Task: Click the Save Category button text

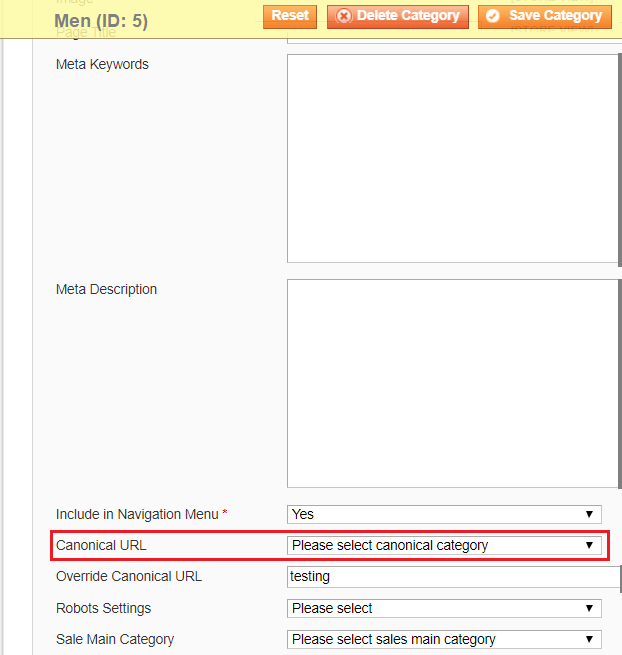Action: point(555,16)
